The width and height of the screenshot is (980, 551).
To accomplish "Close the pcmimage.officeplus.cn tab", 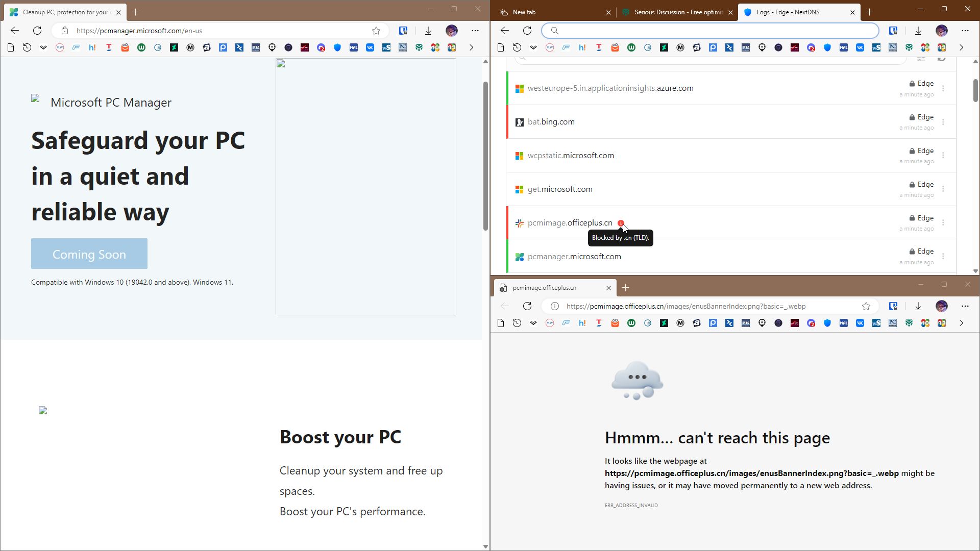I will (608, 288).
